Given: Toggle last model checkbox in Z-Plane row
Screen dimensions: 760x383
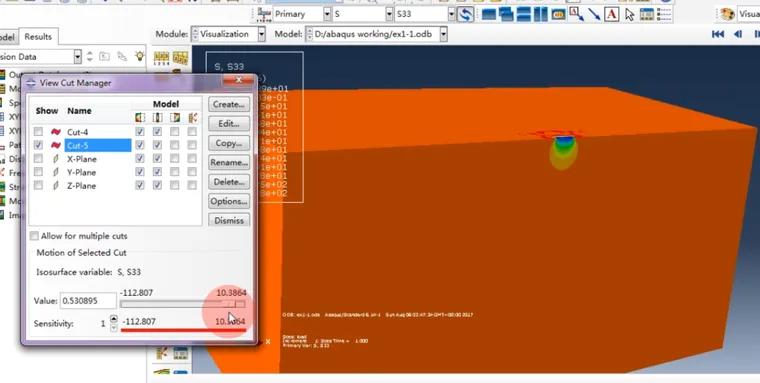Looking at the screenshot, I should coord(192,185).
